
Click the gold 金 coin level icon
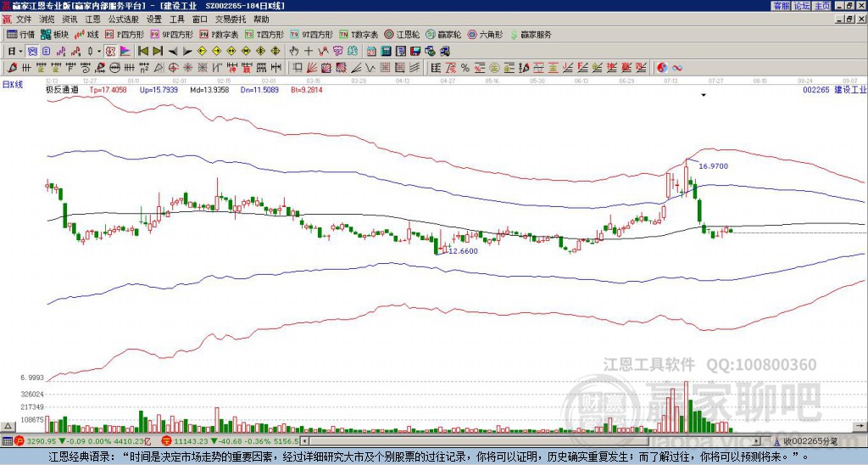pyautogui.click(x=494, y=68)
